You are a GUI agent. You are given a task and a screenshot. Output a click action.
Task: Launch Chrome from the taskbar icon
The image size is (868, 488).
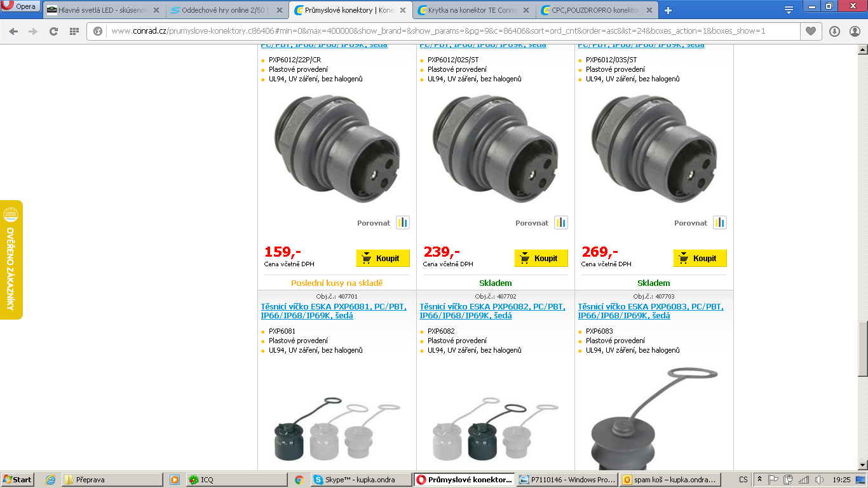[299, 480]
